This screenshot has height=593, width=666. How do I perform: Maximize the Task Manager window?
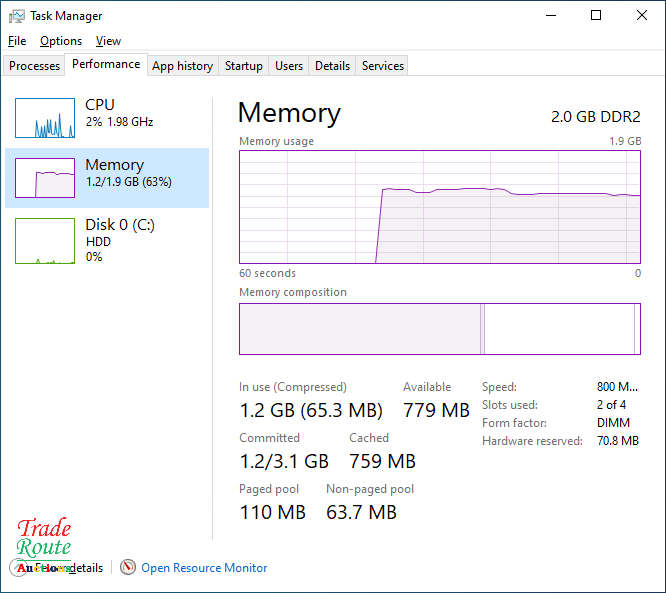click(x=596, y=16)
